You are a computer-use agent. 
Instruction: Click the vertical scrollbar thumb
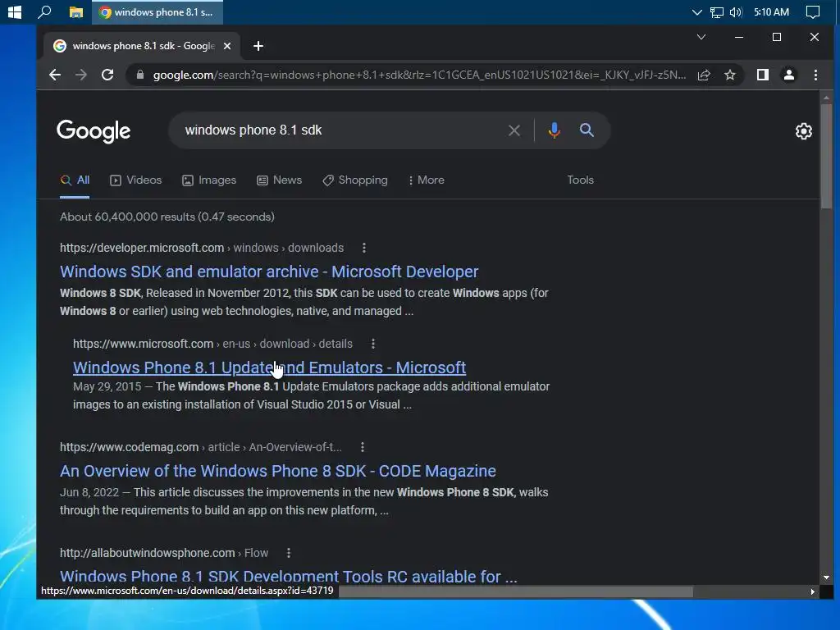[826, 157]
